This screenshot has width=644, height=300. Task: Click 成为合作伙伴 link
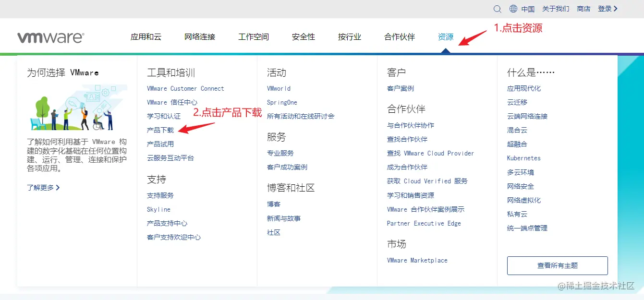(407, 167)
